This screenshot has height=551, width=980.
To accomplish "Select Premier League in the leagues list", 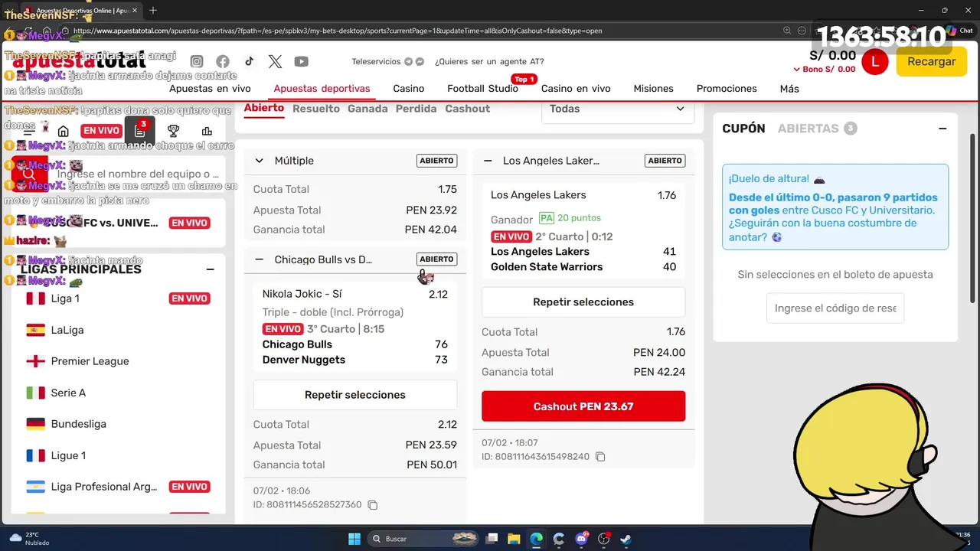I will click(x=90, y=361).
